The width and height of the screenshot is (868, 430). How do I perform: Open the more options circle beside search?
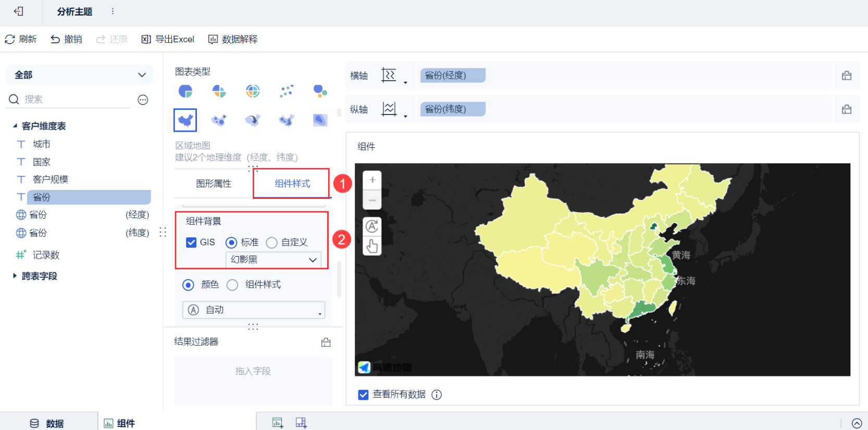click(x=143, y=100)
